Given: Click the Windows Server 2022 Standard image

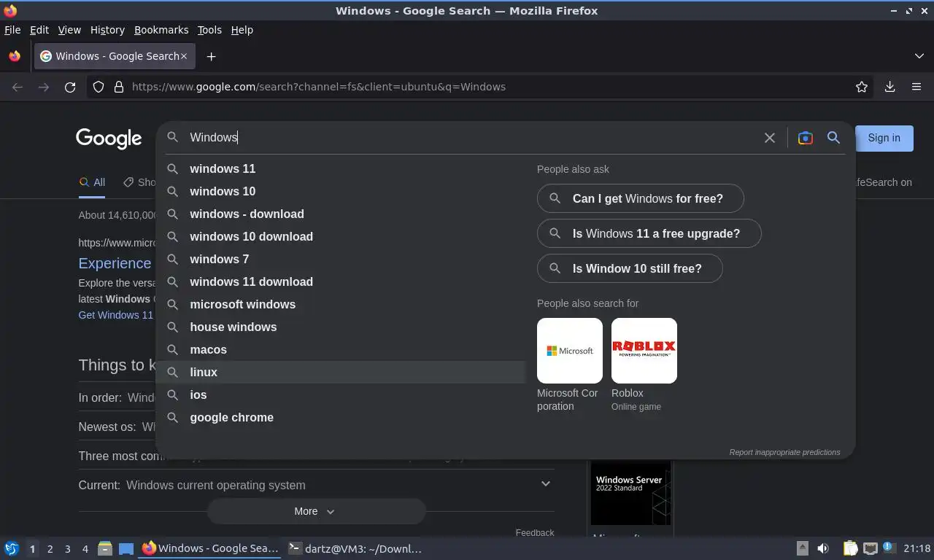Looking at the screenshot, I should click(631, 494).
